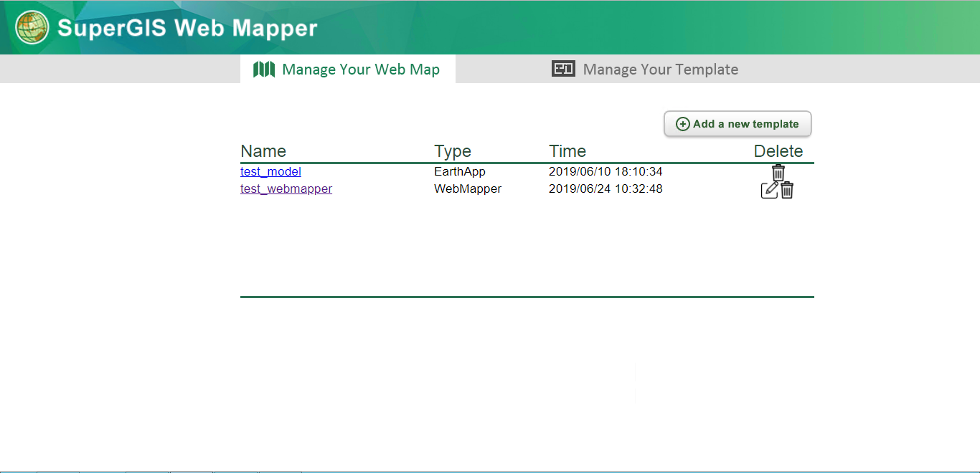Image resolution: width=980 pixels, height=473 pixels.
Task: Select the Manage Your Web Map tab
Action: pos(360,70)
